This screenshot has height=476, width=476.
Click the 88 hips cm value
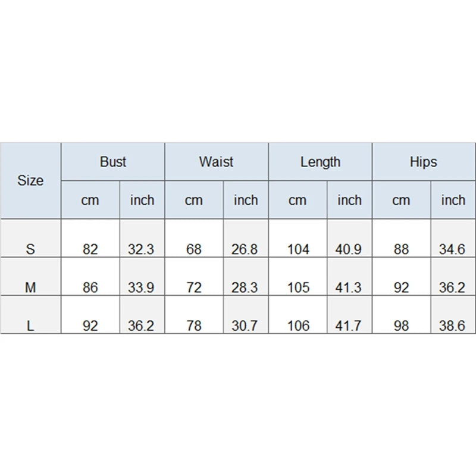point(401,249)
